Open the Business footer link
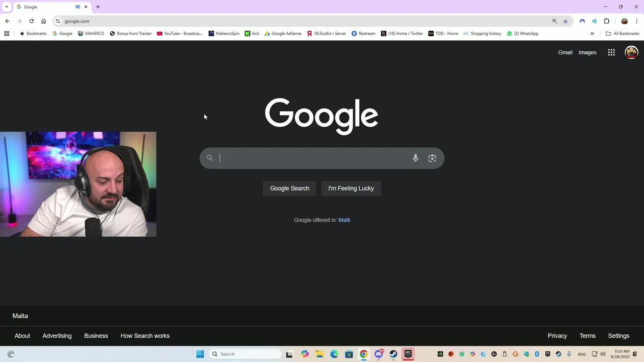644x362 pixels. [96, 336]
